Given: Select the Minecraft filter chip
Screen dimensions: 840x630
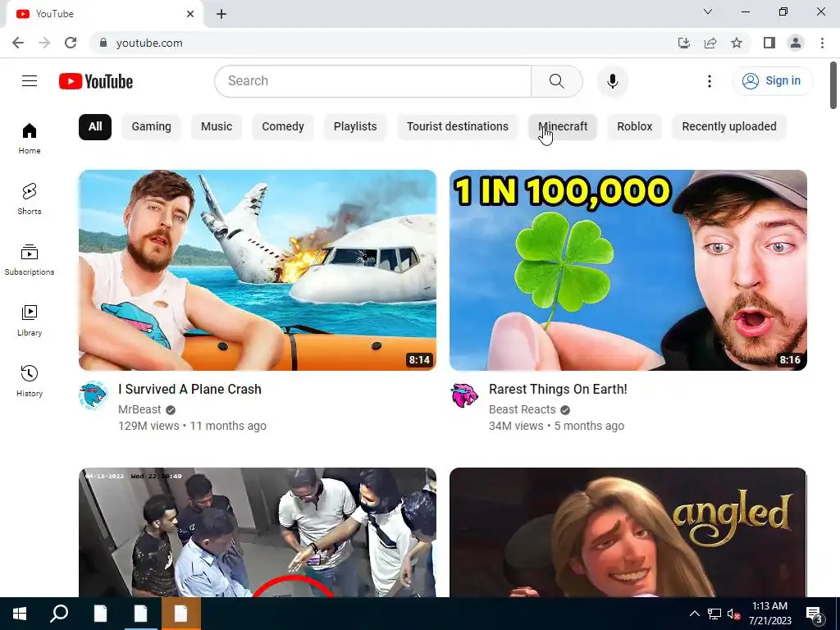Looking at the screenshot, I should [x=563, y=127].
